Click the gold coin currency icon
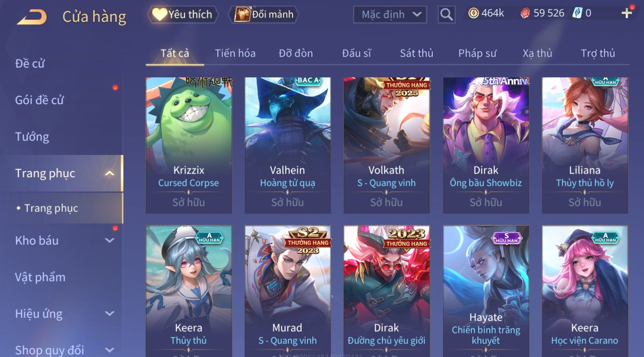Screen dimensions: 644x357 (x=473, y=14)
